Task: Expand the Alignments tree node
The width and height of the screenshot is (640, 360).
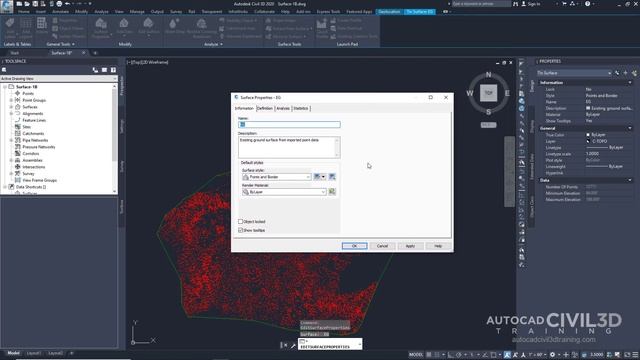Action: [x=11, y=113]
